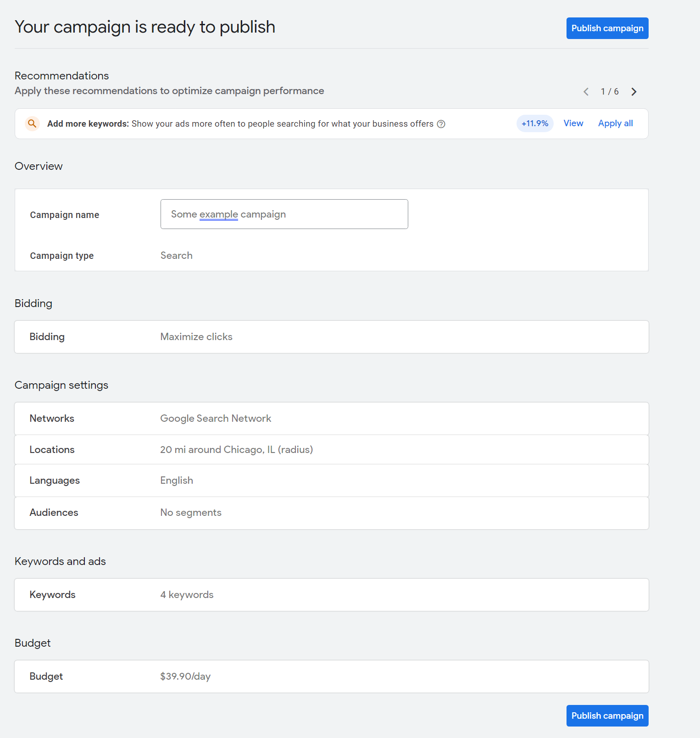700x738 pixels.
Task: Open the Budget row showing $39.90/day
Action: point(331,676)
